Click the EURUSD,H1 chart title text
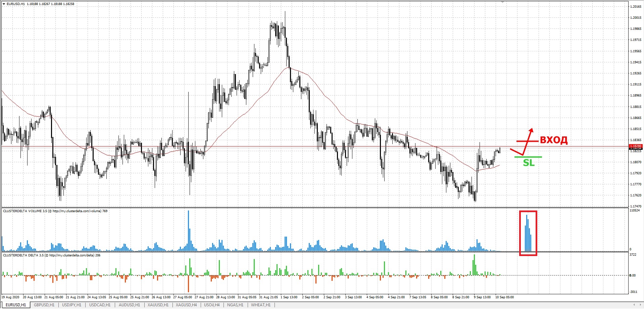The width and height of the screenshot is (644, 309). [x=16, y=4]
